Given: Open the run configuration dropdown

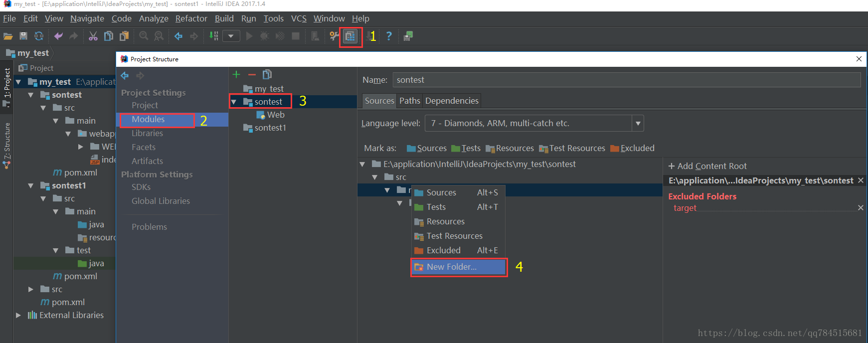Looking at the screenshot, I should pos(231,36).
